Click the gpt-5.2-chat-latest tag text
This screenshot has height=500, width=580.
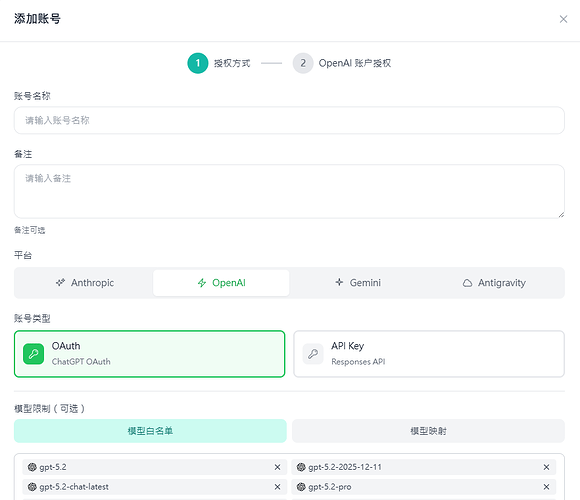74,487
